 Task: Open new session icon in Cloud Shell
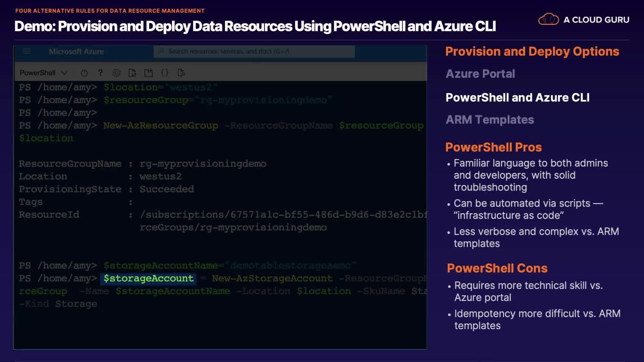(149, 73)
